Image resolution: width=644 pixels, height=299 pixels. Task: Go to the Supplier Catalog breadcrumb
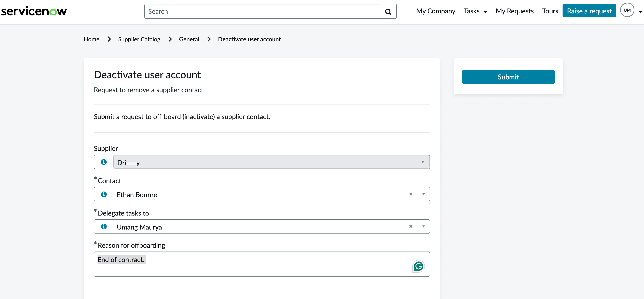139,39
